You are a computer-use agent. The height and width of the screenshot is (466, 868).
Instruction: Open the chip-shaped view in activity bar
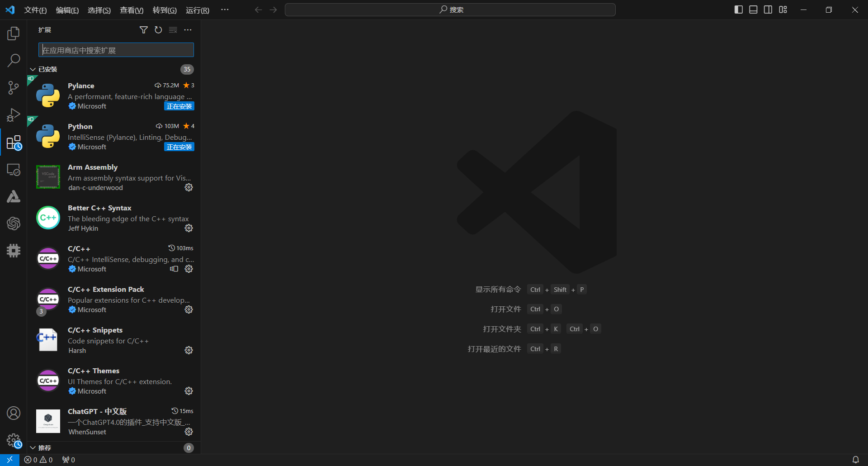[x=14, y=251]
